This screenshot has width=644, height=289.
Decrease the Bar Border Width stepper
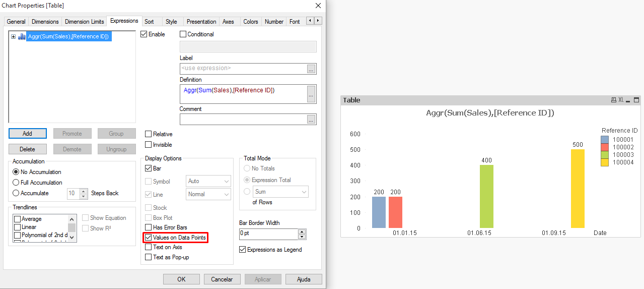[302, 237]
